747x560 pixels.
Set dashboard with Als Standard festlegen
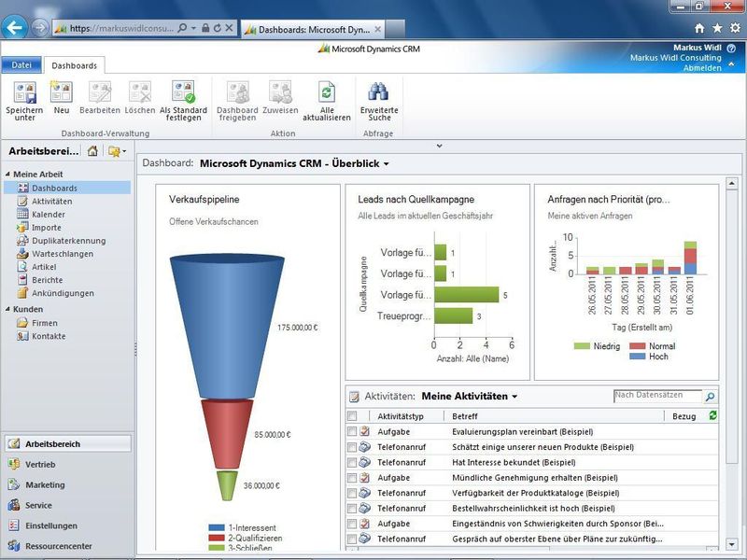(x=183, y=91)
